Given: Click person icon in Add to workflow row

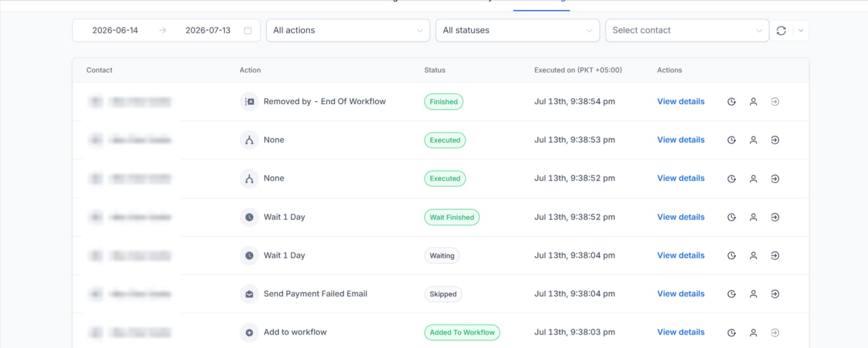Looking at the screenshot, I should tap(754, 333).
